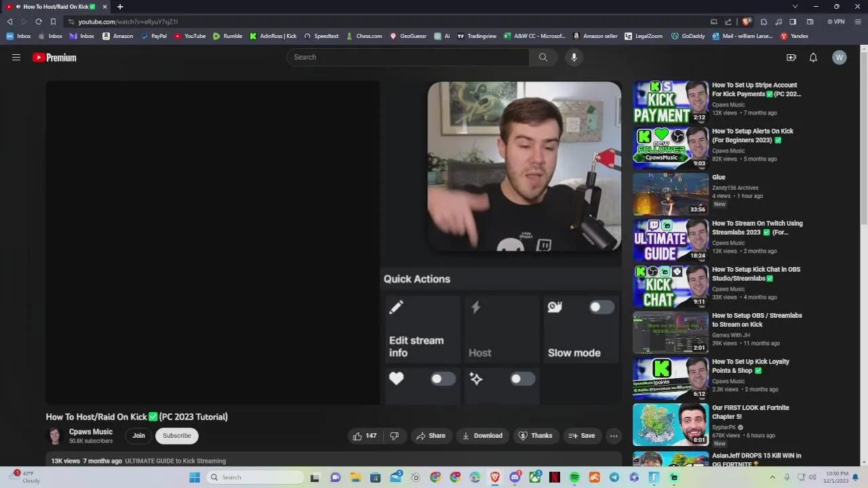Reload the page in browser toolbar
868x488 pixels.
click(x=39, y=22)
